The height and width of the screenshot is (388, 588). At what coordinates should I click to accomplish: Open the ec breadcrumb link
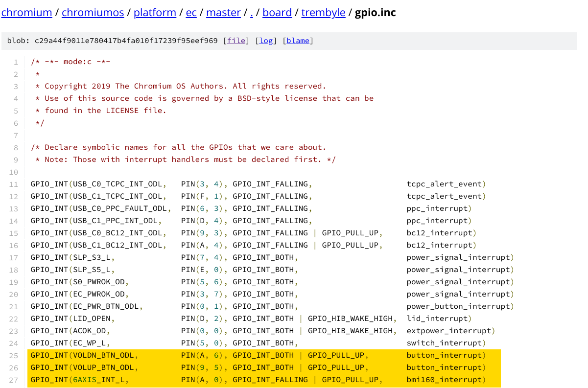pos(191,13)
